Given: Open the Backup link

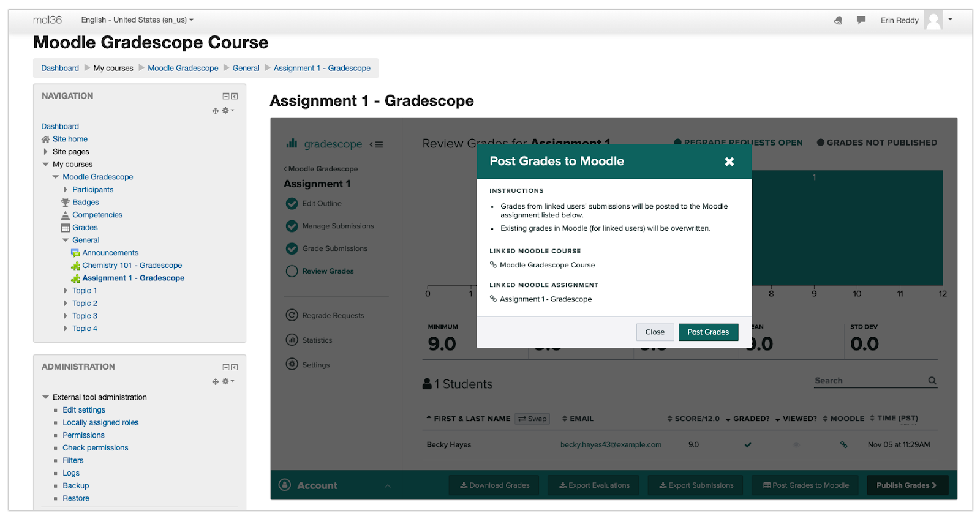Looking at the screenshot, I should point(76,486).
